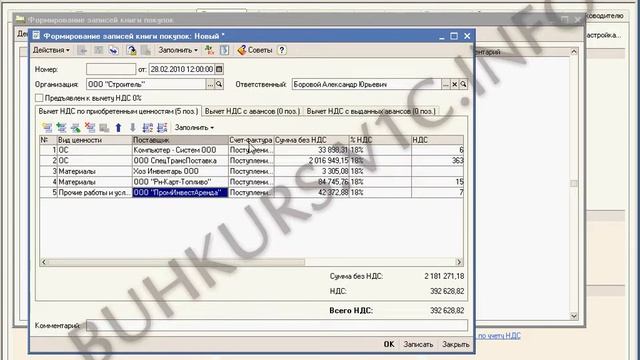Select cell ООО "ПромИнвестАренда"
Image resolution: width=640 pixels, height=360 pixels.
[x=180, y=192]
